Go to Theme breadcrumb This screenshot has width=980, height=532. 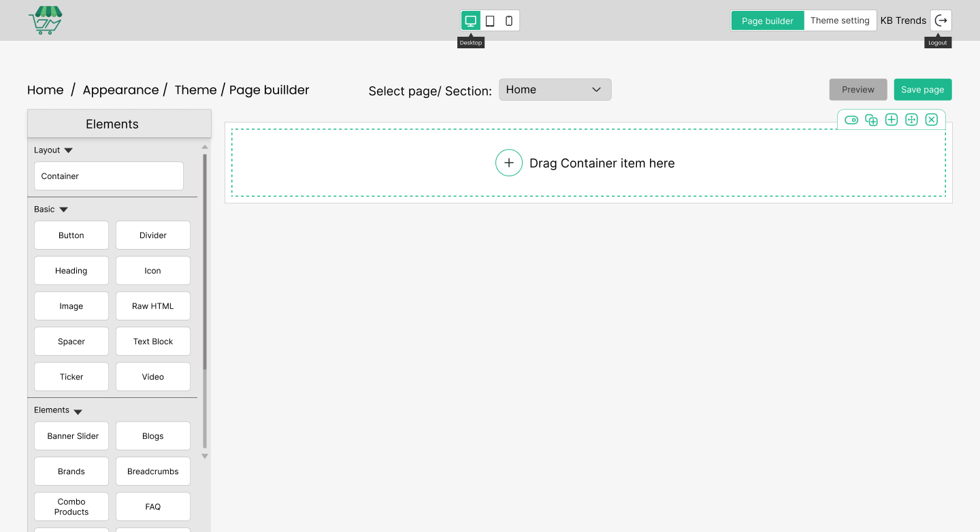[195, 90]
